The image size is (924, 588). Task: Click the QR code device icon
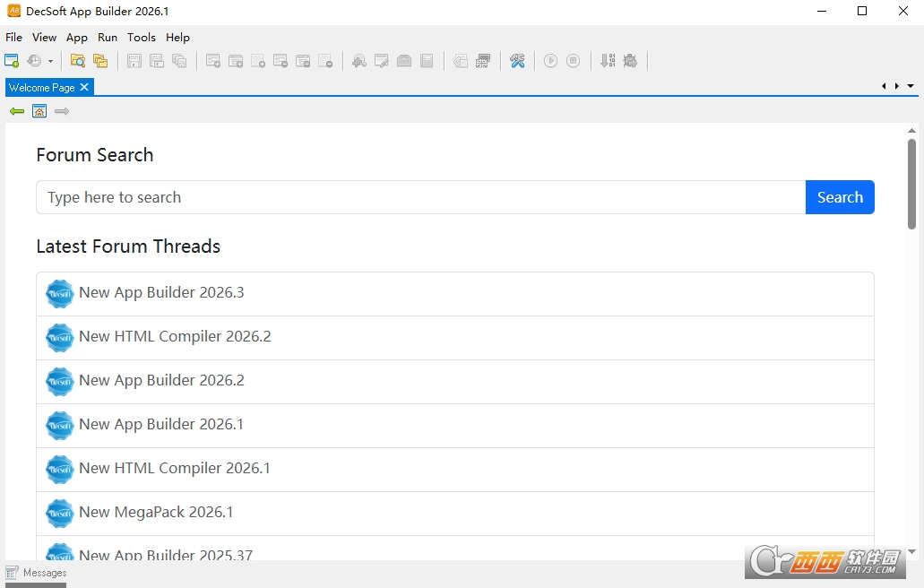point(483,61)
